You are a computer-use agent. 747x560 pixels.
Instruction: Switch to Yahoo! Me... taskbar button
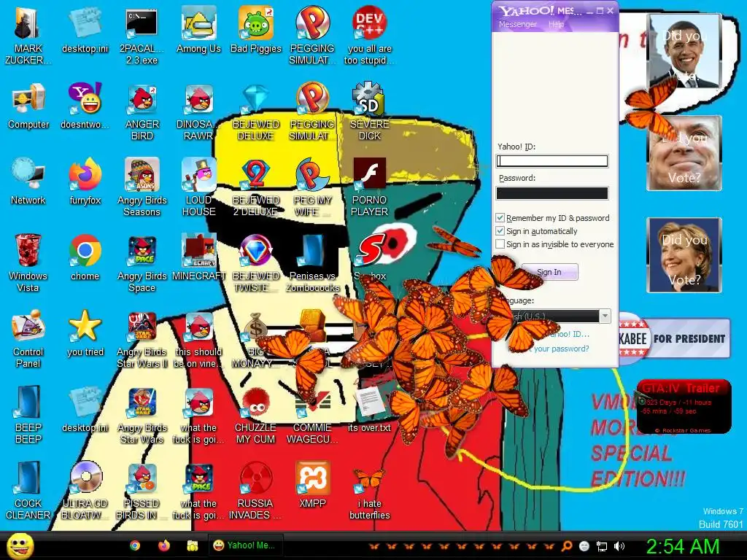click(x=246, y=545)
